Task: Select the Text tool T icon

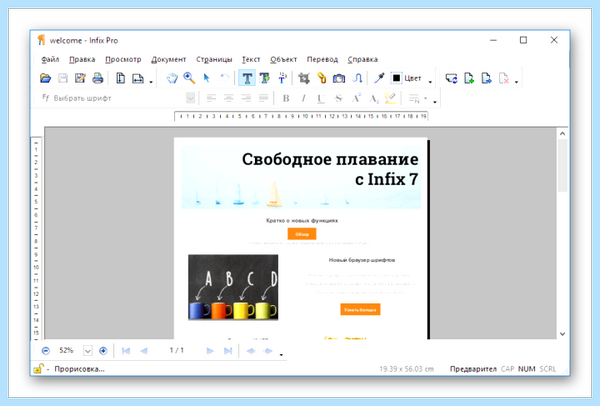Action: [247, 78]
